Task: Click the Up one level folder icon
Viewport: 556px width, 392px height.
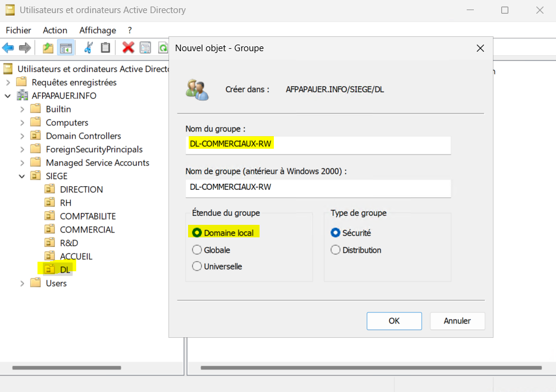Action: [48, 48]
